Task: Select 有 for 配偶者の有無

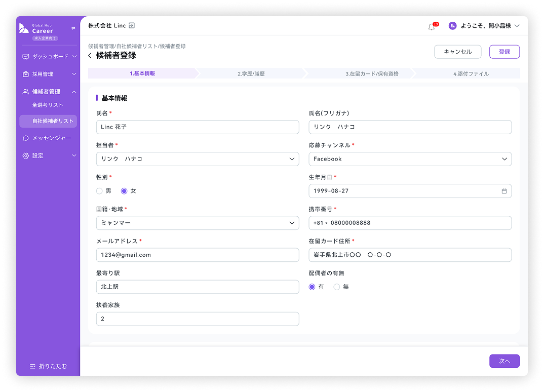Action: point(312,287)
